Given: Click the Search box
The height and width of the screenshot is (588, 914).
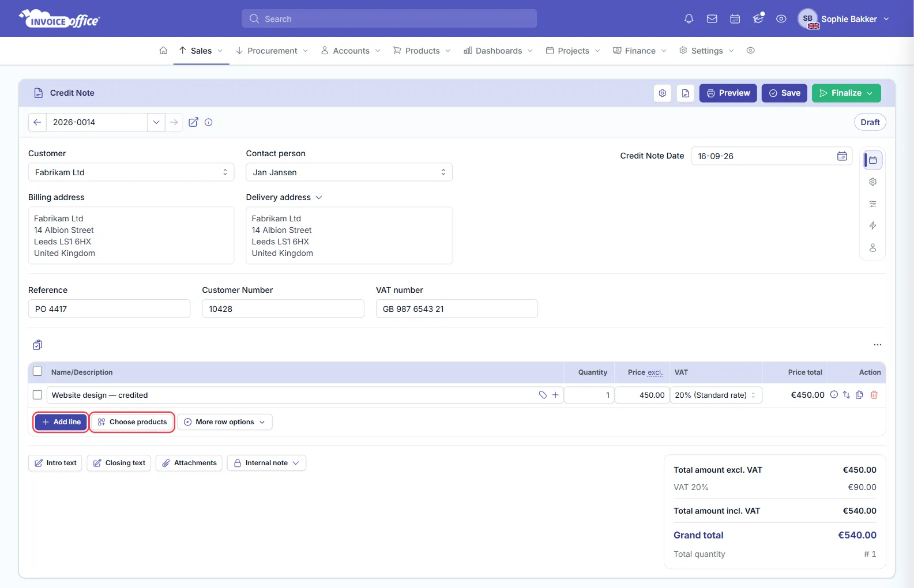Looking at the screenshot, I should 389,18.
